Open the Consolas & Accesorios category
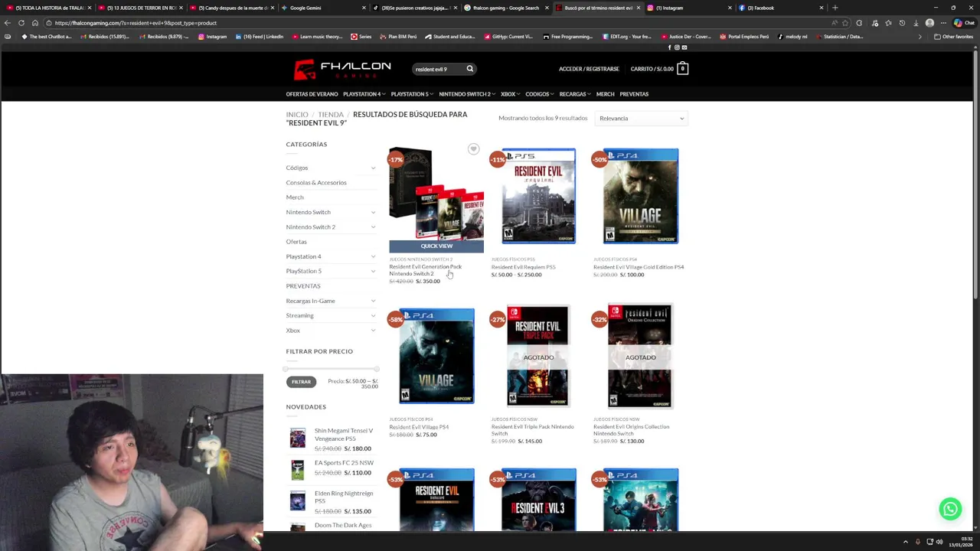This screenshot has width=980, height=551. [316, 183]
